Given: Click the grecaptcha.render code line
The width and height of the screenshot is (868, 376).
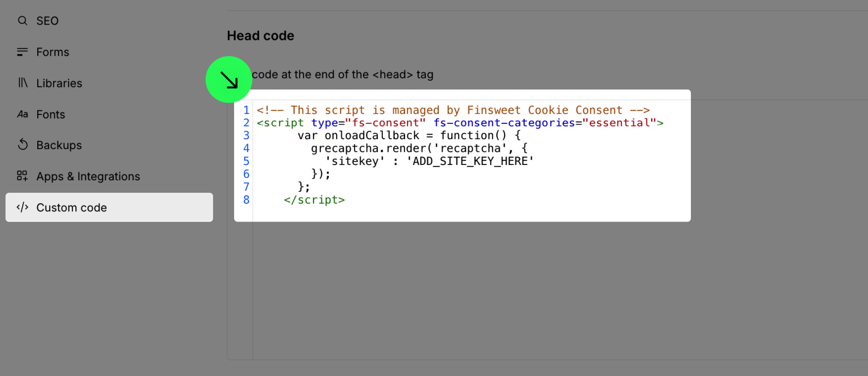Looking at the screenshot, I should pyautogui.click(x=419, y=148).
